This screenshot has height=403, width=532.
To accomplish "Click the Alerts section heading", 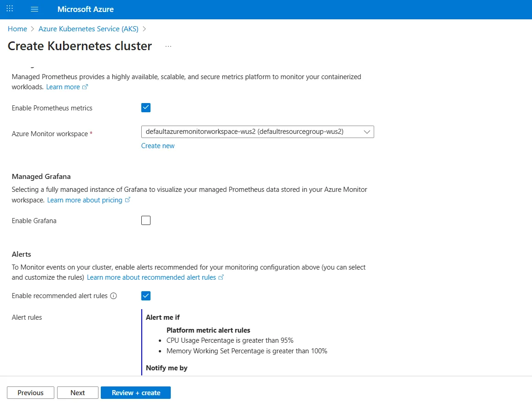I will point(21,254).
